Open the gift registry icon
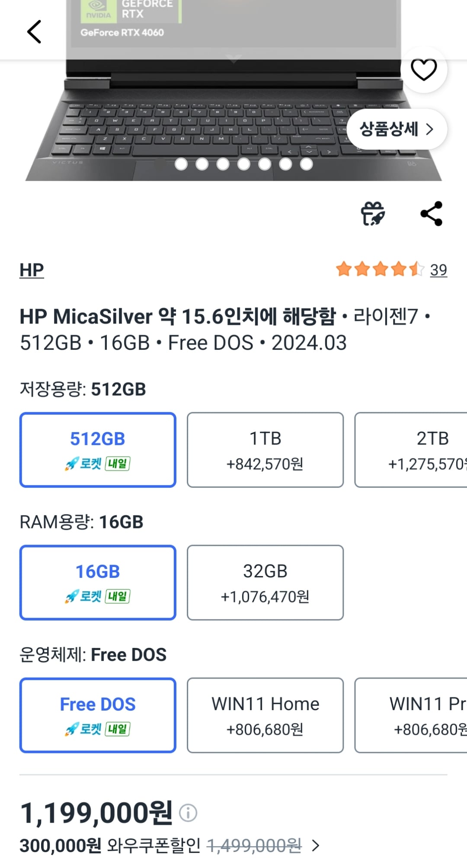 click(x=373, y=214)
